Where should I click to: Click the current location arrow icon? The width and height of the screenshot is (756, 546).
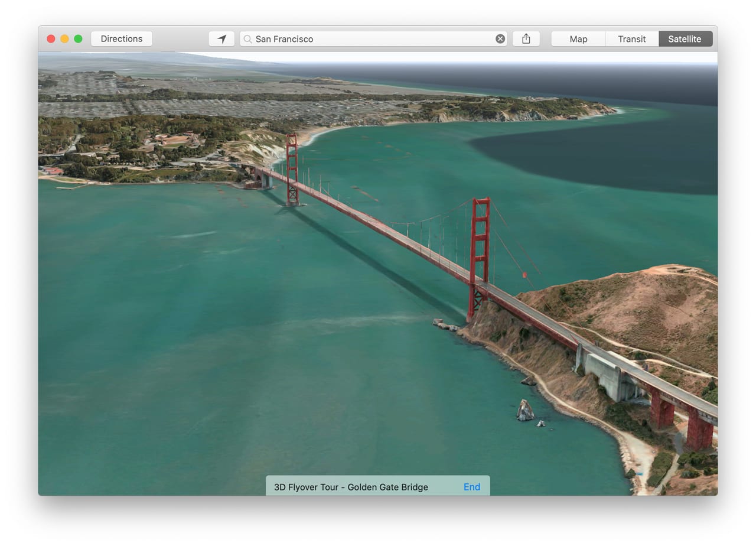(221, 39)
